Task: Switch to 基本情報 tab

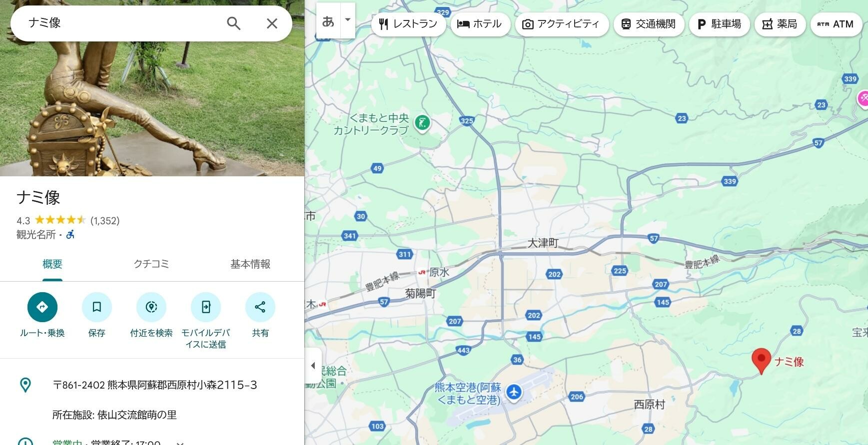Action: (250, 264)
